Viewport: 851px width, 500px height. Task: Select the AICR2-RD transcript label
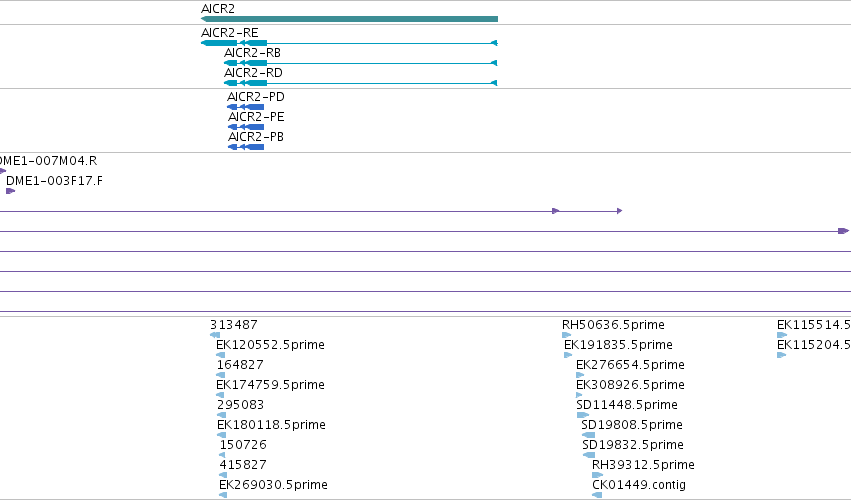(x=253, y=73)
